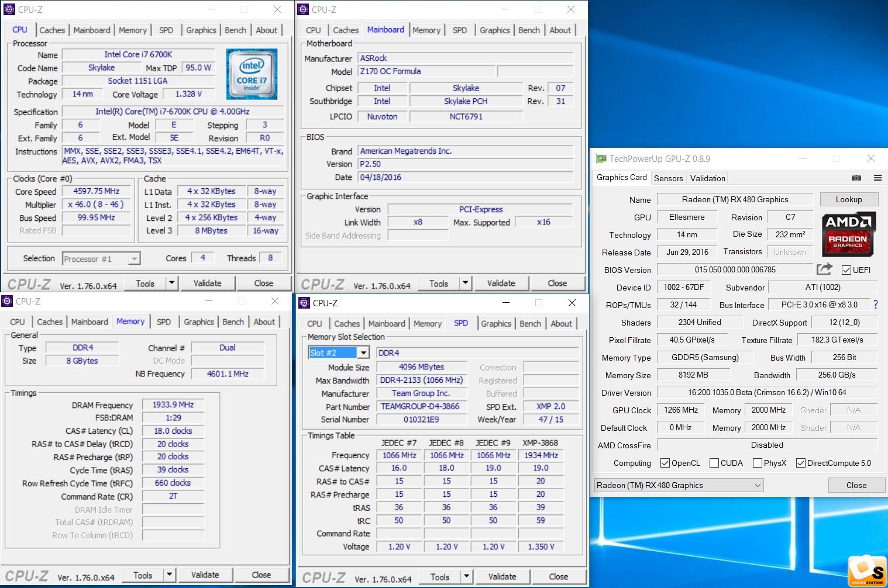888x588 pixels.
Task: Click the XMP-3868 timings column header
Action: pyautogui.click(x=540, y=442)
